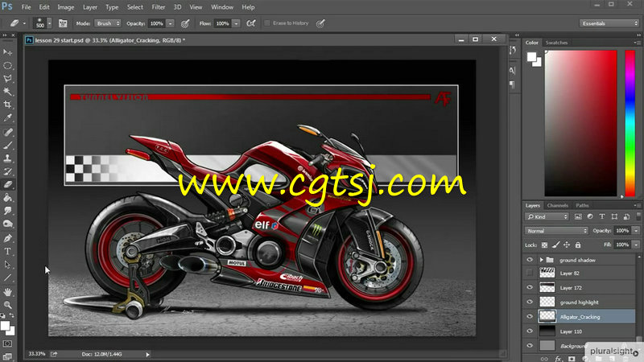Select the Crop tool
Screen dimensions: 644x362
click(7, 105)
